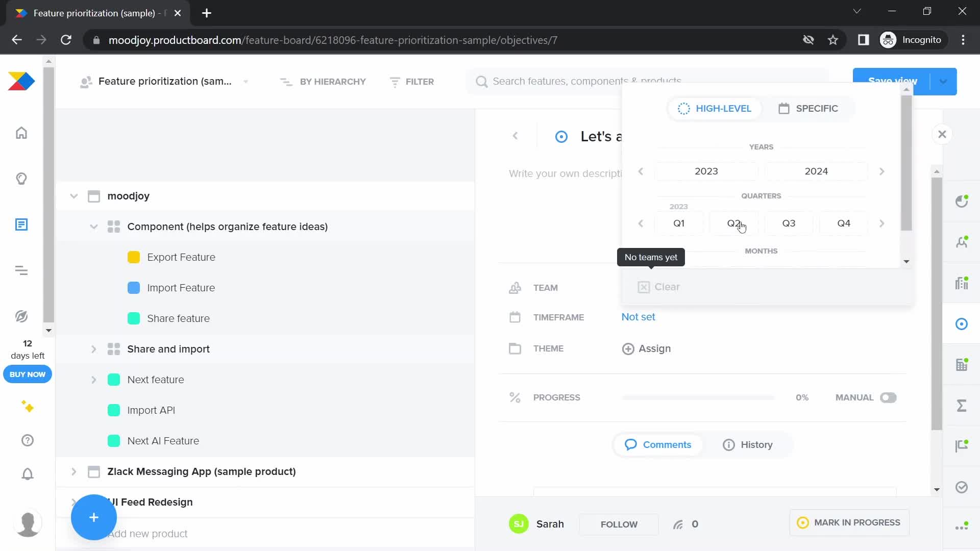Select quarter Q4
The height and width of the screenshot is (551, 980).
tap(844, 223)
